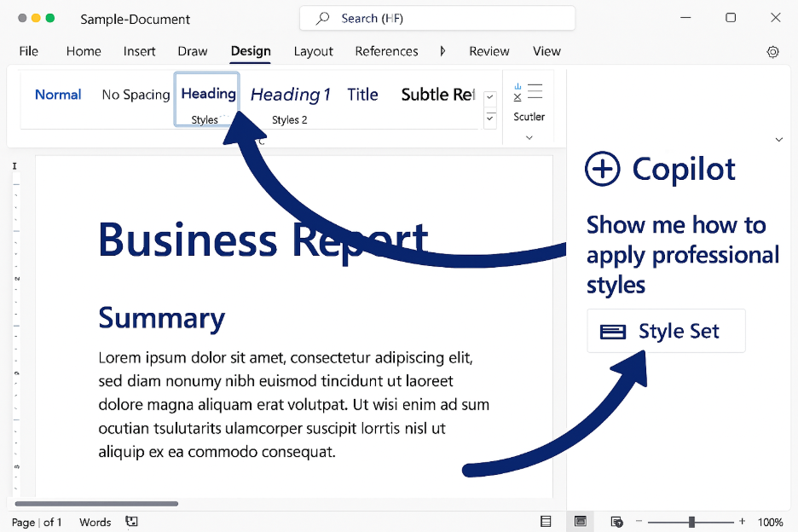Click the horizontal scrollbar thumb
Screen dimensions: 798x532
[x=96, y=504]
